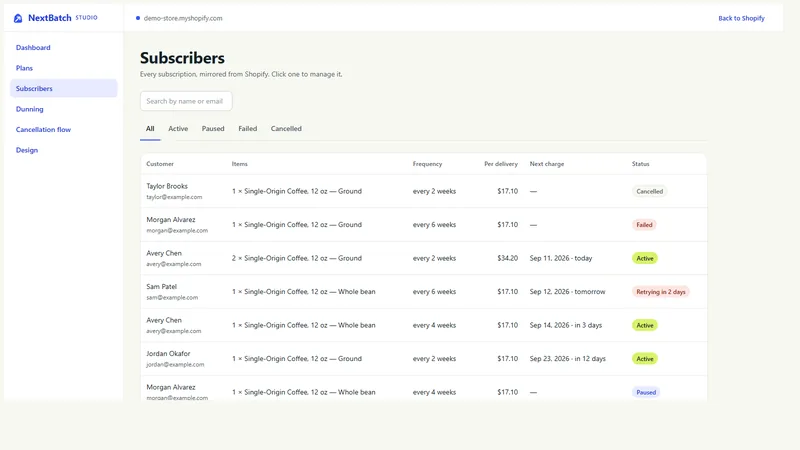
Task: Click the Frequency column header
Action: pos(428,164)
